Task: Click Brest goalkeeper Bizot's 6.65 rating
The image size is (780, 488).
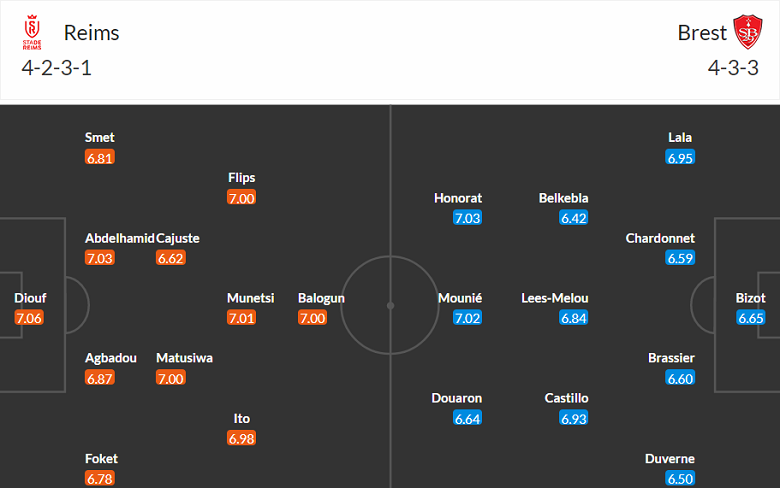Action: tap(750, 318)
